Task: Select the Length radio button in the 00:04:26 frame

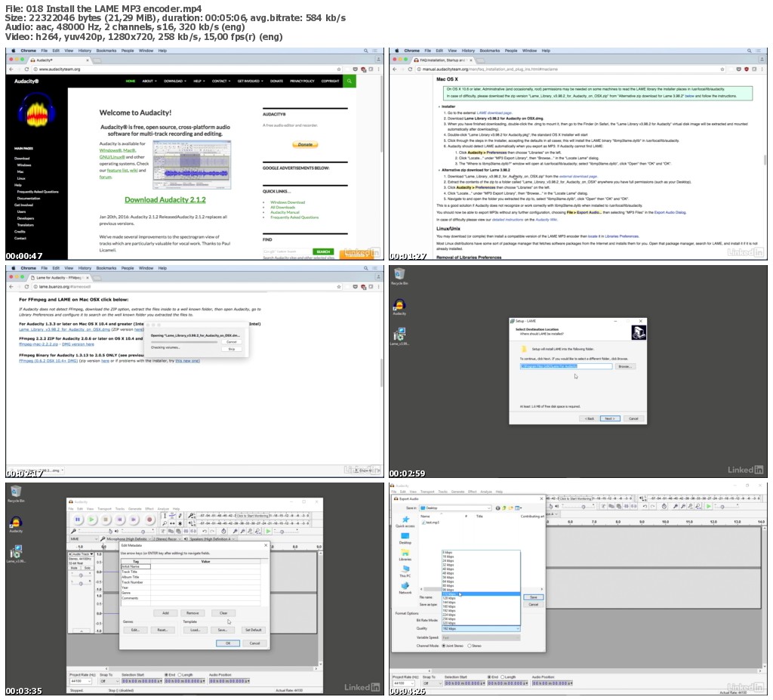Action: click(502, 677)
